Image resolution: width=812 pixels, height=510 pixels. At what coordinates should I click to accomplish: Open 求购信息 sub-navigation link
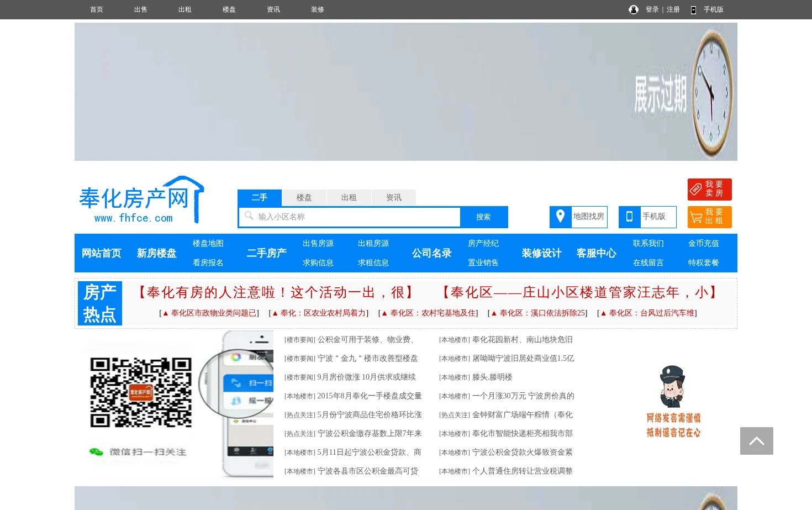[318, 263]
